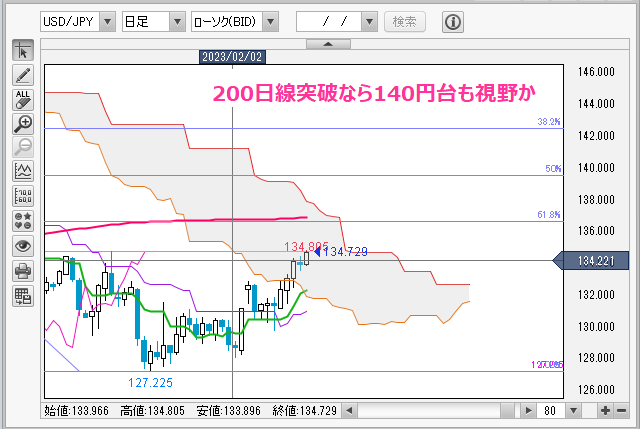
Task: Click the 50% Fibonacci level label
Action: [x=553, y=169]
